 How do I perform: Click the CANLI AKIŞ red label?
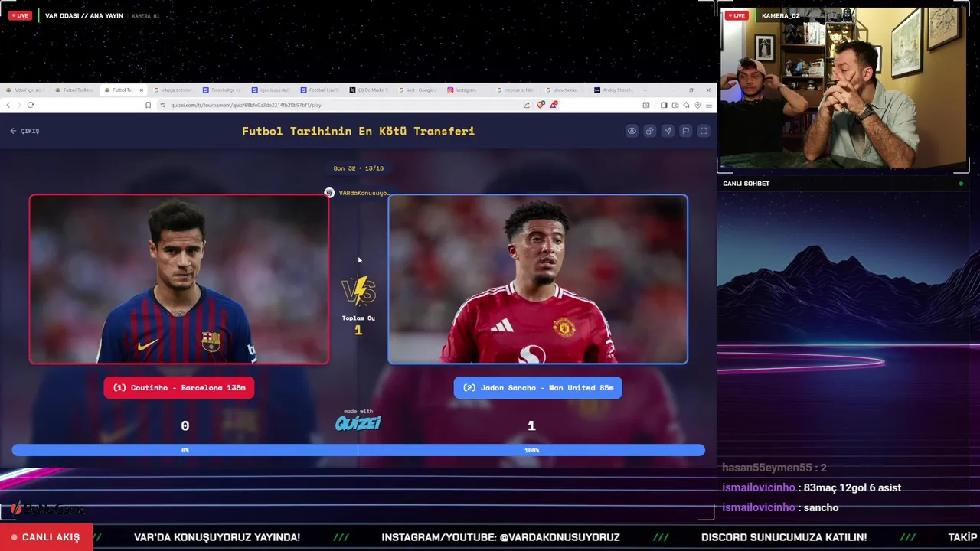pos(46,537)
